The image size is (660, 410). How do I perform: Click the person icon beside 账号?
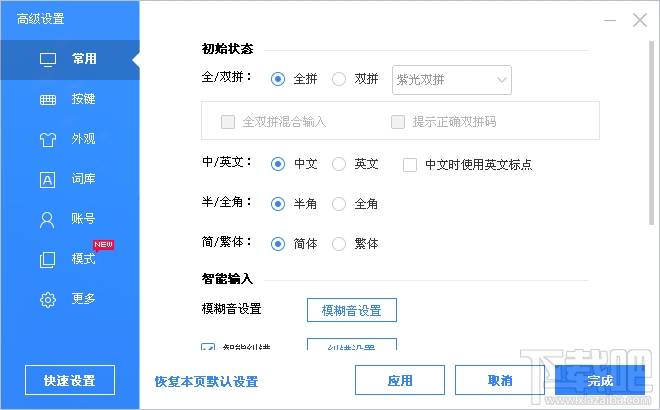[x=47, y=220]
